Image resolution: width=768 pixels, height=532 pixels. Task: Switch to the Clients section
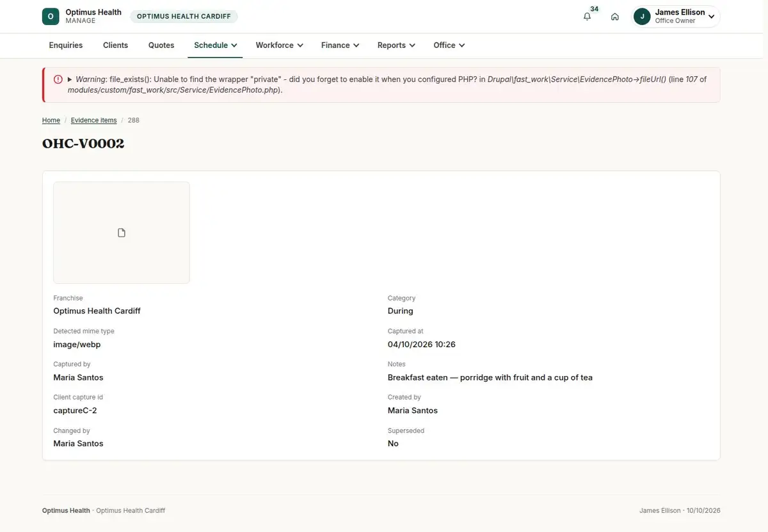pos(116,45)
